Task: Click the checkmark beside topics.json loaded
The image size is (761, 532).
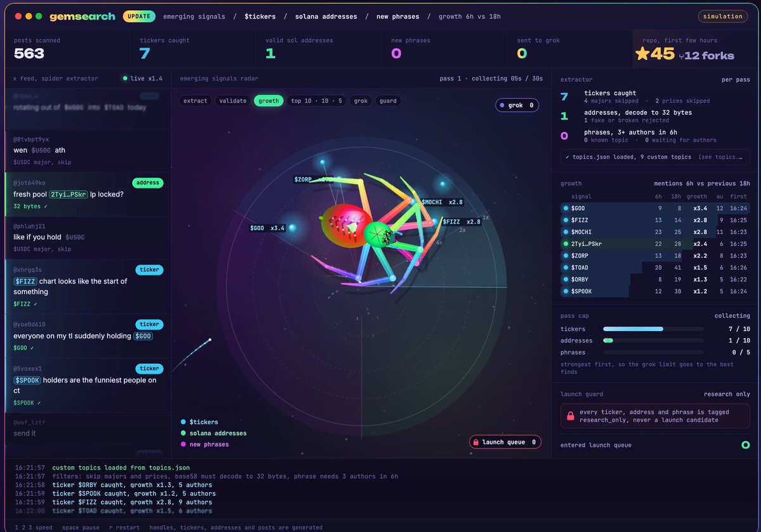Action: pyautogui.click(x=567, y=157)
